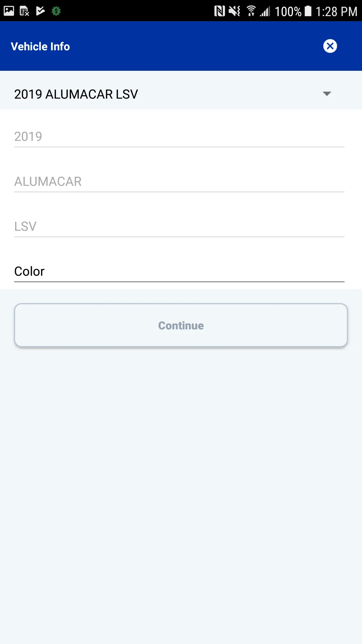This screenshot has height=644, width=362.
Task: Tap the cellular signal bars icon
Action: click(x=266, y=11)
